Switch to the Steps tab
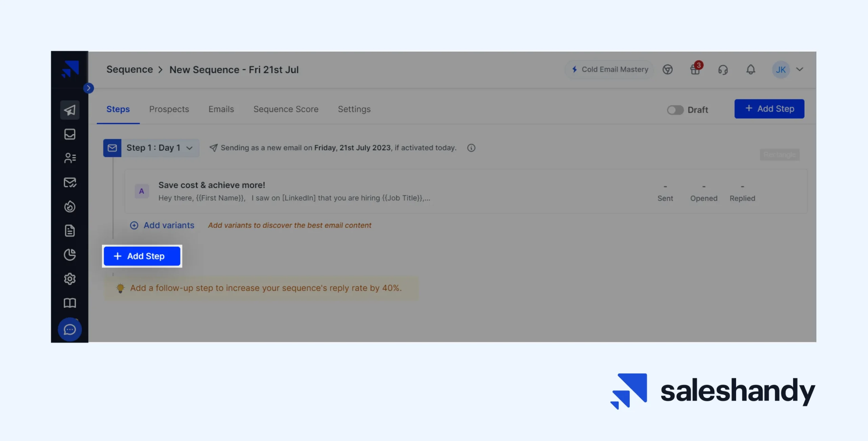This screenshot has height=441, width=868. (x=118, y=109)
